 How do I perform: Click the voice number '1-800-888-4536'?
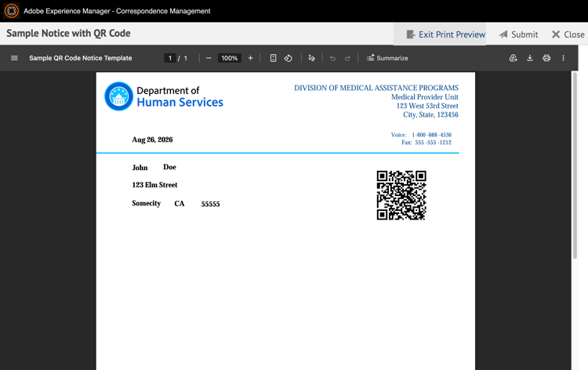(432, 135)
